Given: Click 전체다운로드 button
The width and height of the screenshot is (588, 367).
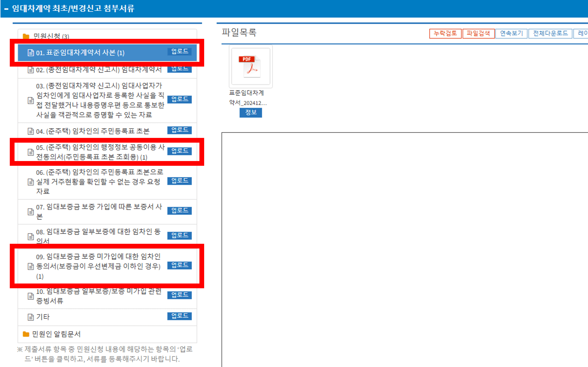Looking at the screenshot, I should (x=550, y=33).
